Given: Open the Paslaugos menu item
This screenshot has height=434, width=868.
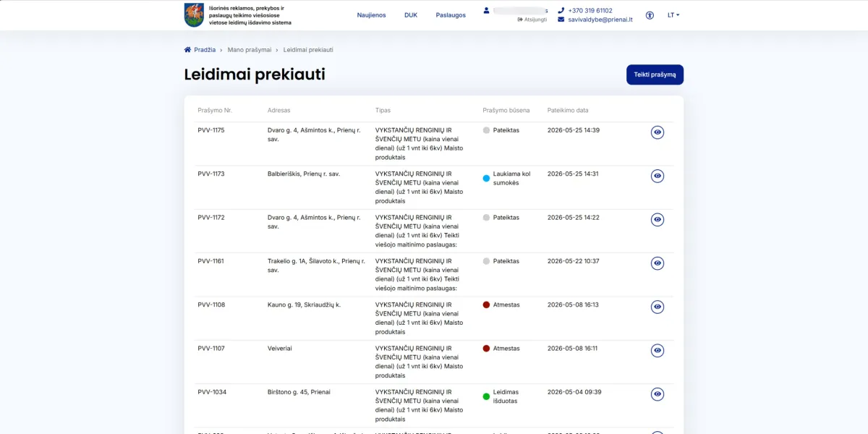Looking at the screenshot, I should coord(451,15).
